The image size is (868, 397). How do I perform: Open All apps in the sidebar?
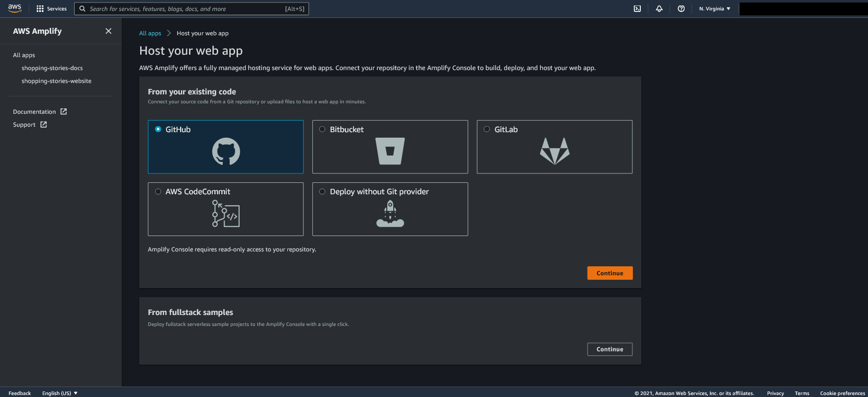click(x=24, y=55)
